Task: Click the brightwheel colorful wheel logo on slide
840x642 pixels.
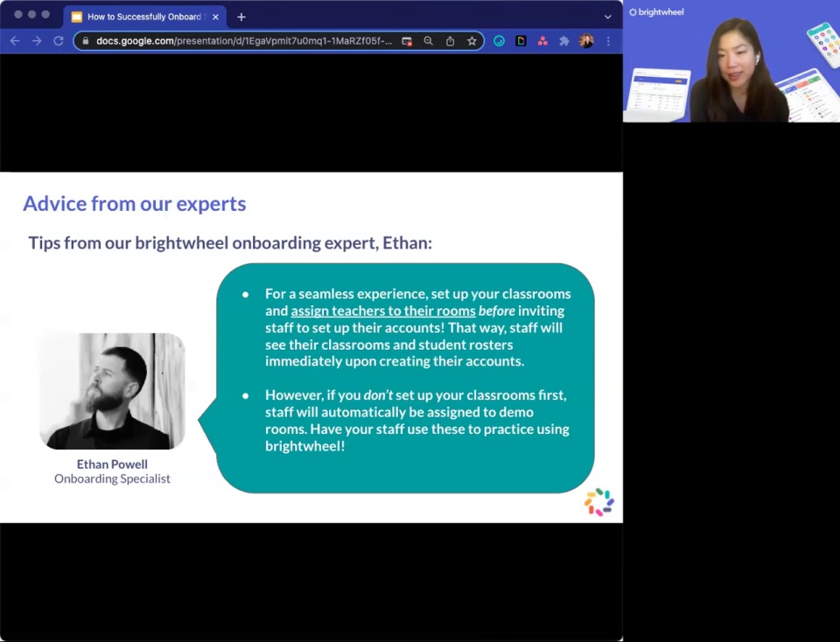Action: (598, 502)
